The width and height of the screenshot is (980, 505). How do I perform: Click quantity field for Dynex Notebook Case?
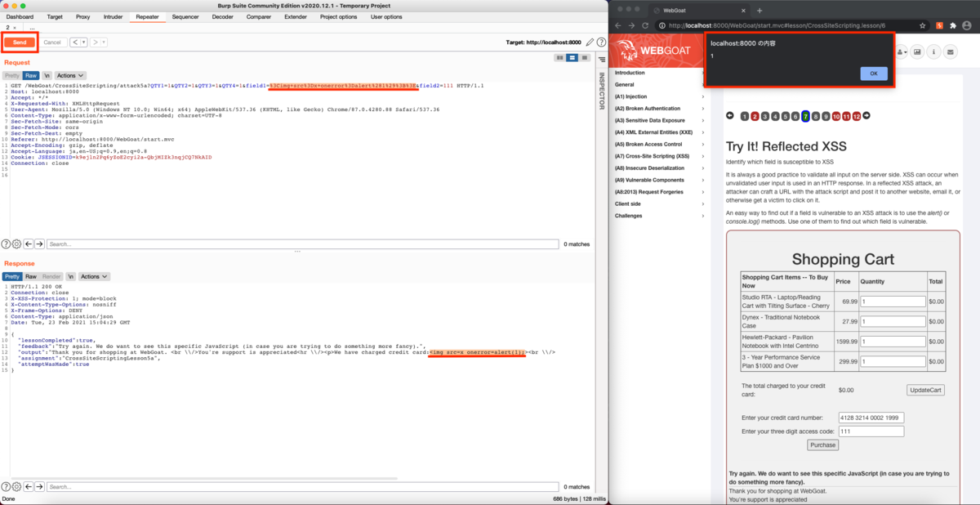[x=893, y=321]
